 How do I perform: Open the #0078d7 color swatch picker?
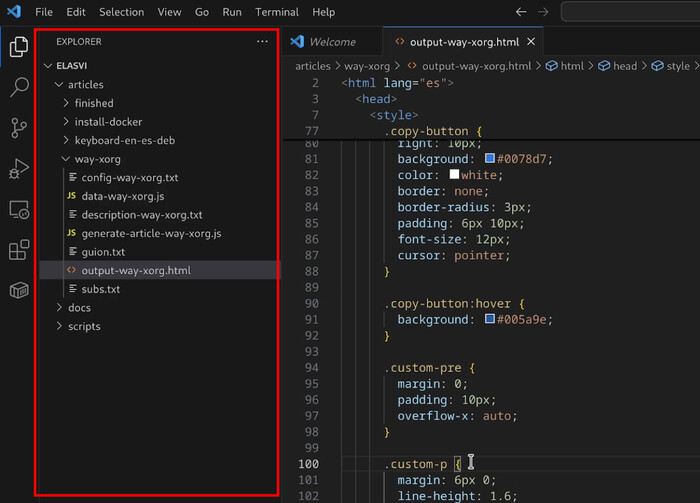490,158
